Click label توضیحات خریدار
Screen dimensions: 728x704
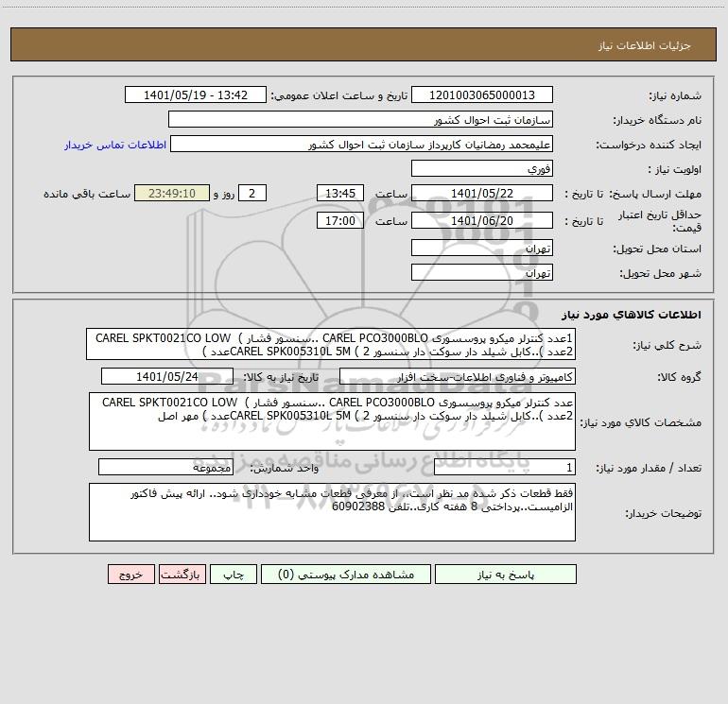pos(664,513)
